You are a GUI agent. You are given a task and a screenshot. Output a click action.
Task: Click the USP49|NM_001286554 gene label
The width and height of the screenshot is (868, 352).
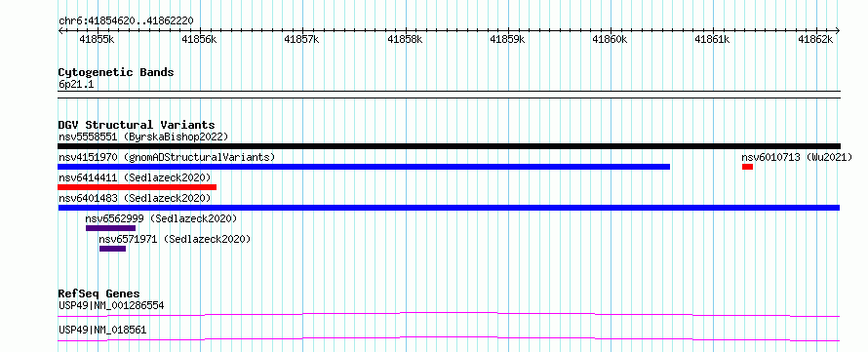pyautogui.click(x=111, y=305)
